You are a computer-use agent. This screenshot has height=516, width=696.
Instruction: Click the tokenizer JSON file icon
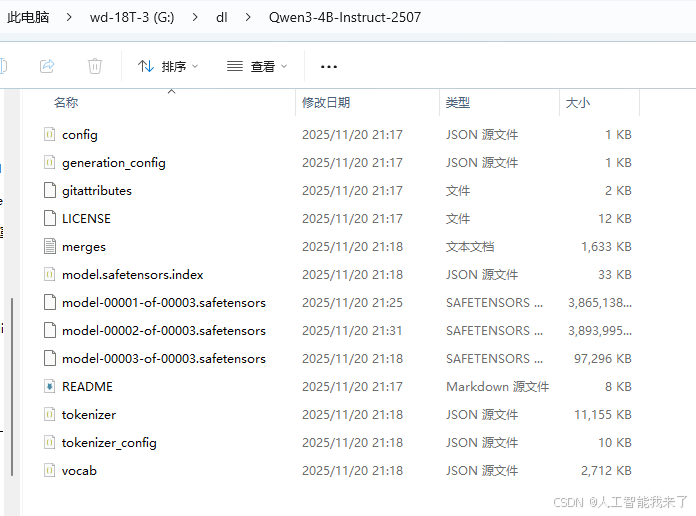tap(50, 414)
